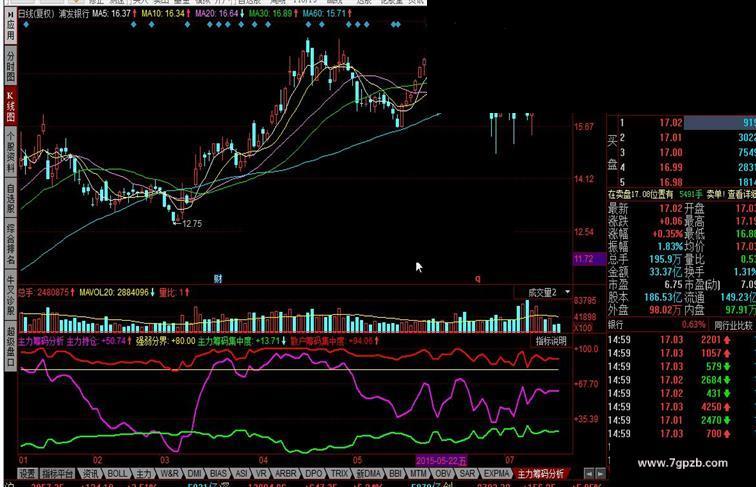Open the 牛叉诊股 sidebar tab
Screen dimensions: 756x487
coord(11,295)
